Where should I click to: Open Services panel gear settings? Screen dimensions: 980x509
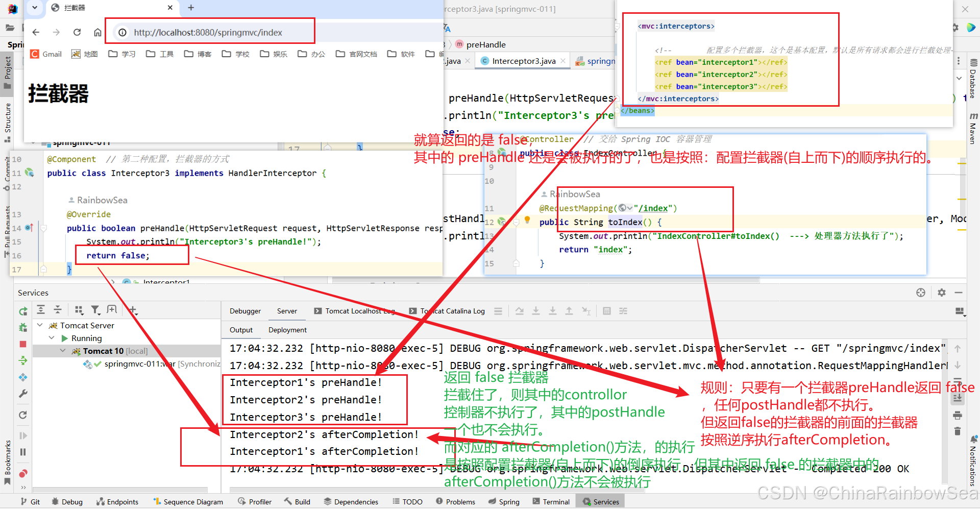pyautogui.click(x=942, y=293)
